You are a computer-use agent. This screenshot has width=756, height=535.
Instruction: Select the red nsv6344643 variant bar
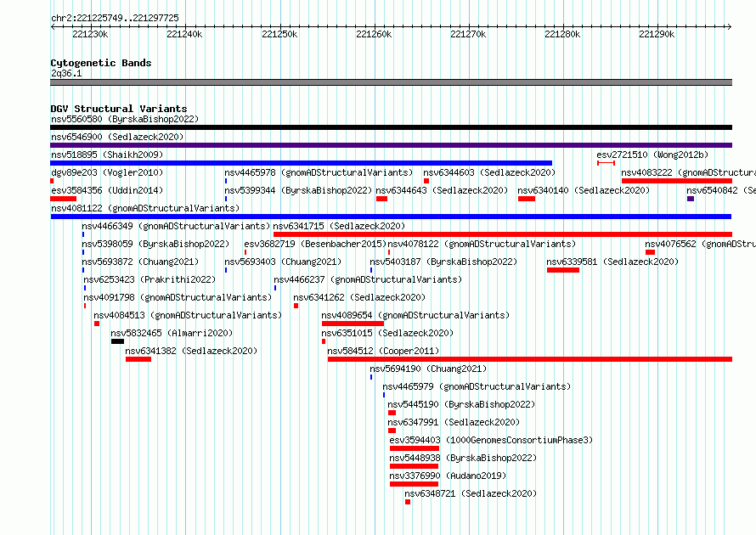(x=382, y=199)
